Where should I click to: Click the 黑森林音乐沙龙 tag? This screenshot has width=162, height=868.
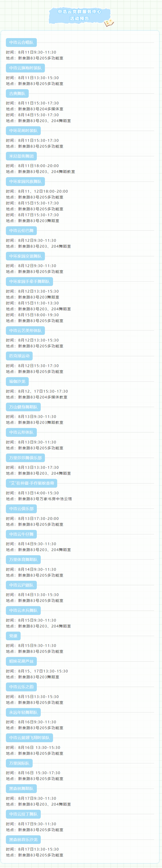23,839
